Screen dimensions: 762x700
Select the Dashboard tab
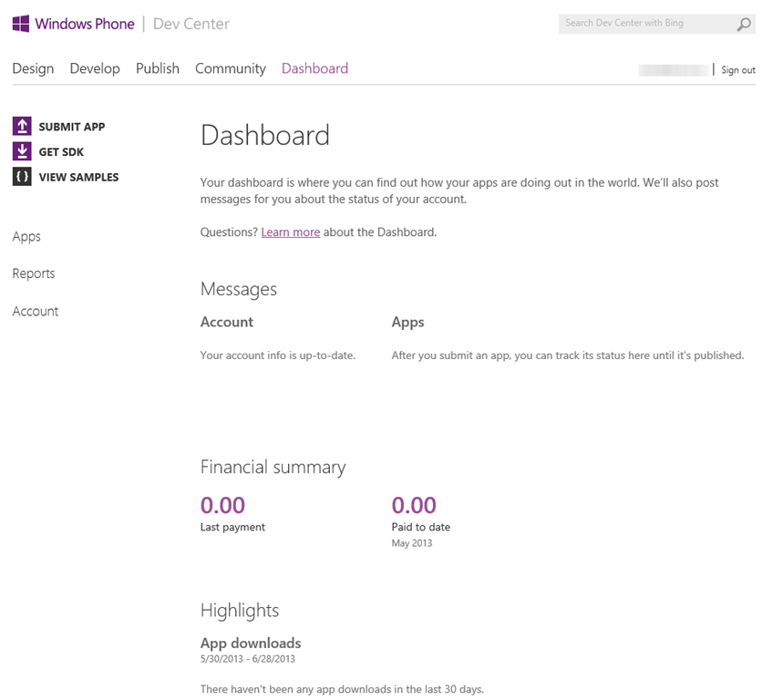[314, 68]
